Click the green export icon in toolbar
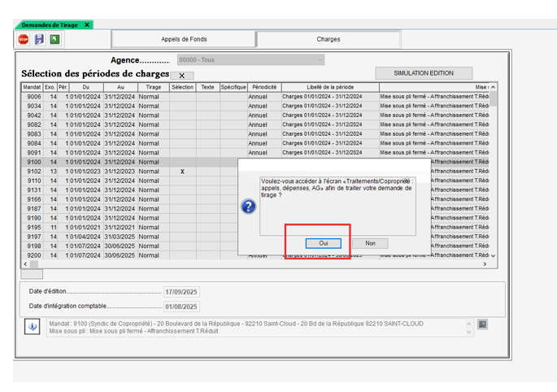The image size is (557, 392). coord(54,39)
